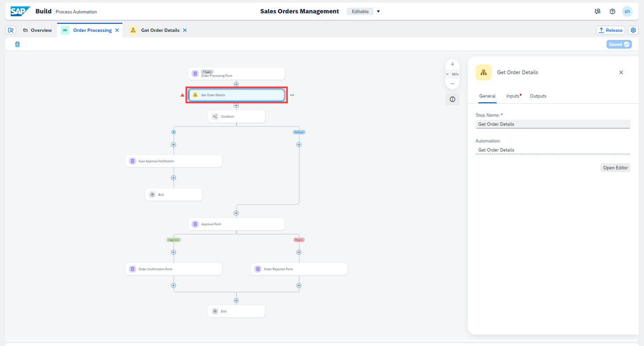Select the Approval Form node
644x346 pixels.
237,224
